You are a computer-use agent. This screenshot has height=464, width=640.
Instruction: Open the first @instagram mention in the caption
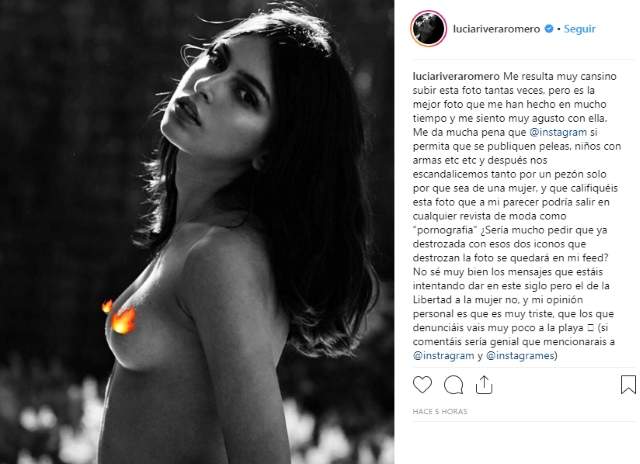click(x=558, y=132)
